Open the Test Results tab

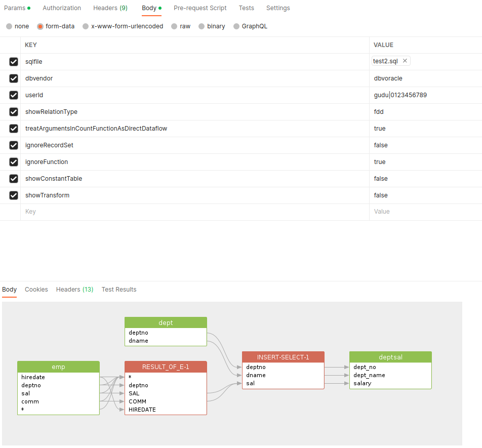(x=119, y=290)
